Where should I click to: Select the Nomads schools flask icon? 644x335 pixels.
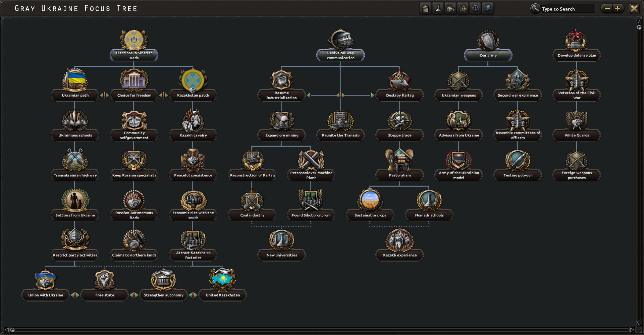click(x=429, y=200)
